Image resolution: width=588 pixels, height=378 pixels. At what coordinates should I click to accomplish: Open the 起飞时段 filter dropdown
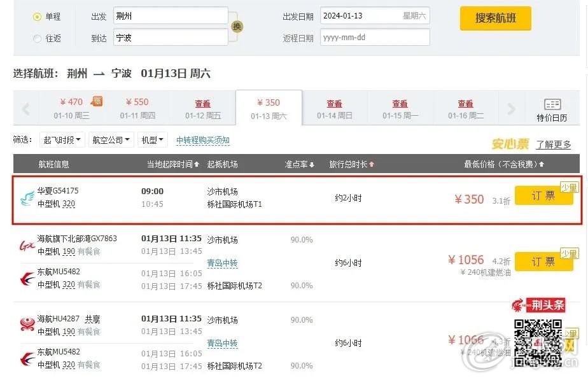[62, 140]
